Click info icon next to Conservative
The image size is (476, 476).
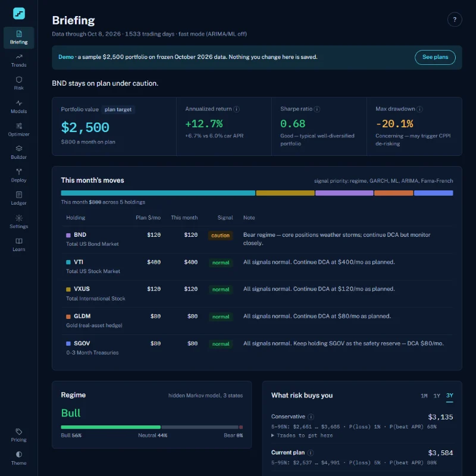(311, 416)
